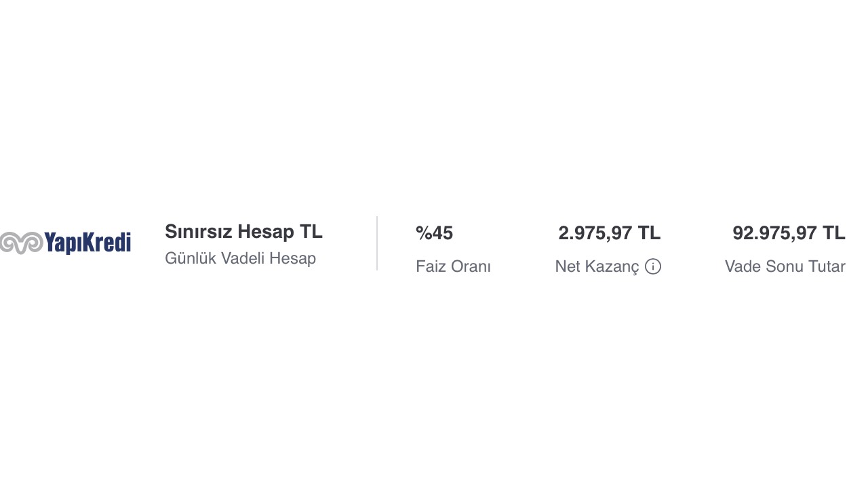
Task: Open the Sınırsız Hesap TL account title
Action: (x=243, y=232)
